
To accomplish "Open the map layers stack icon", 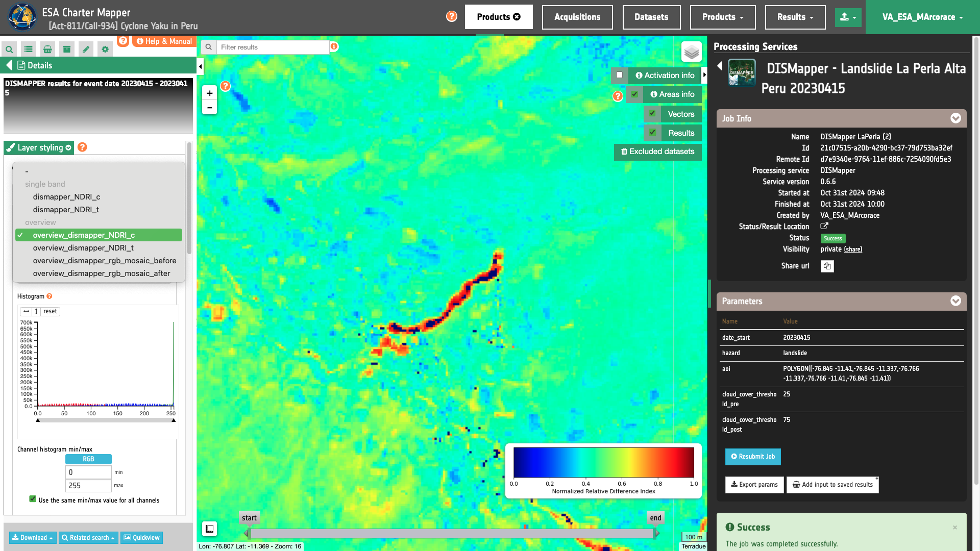I will pyautogui.click(x=692, y=52).
